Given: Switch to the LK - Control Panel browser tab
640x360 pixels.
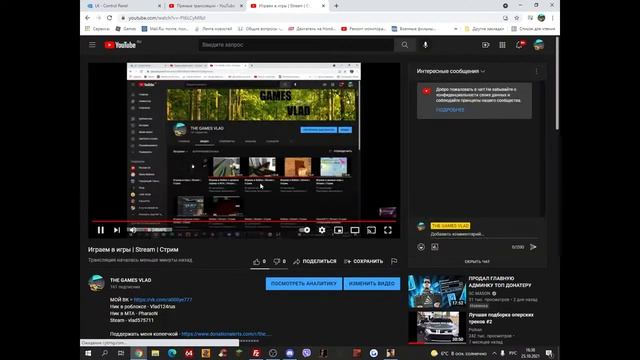Looking at the screenshot, I should click(x=124, y=6).
